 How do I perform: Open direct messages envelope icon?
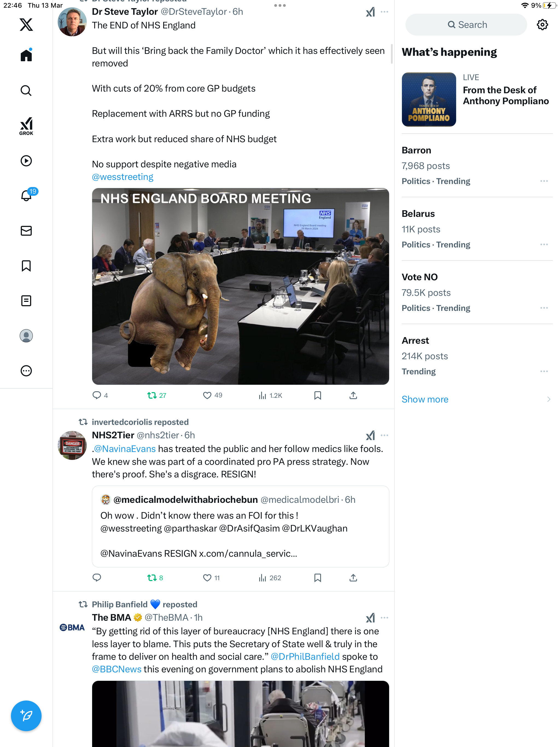click(x=26, y=231)
